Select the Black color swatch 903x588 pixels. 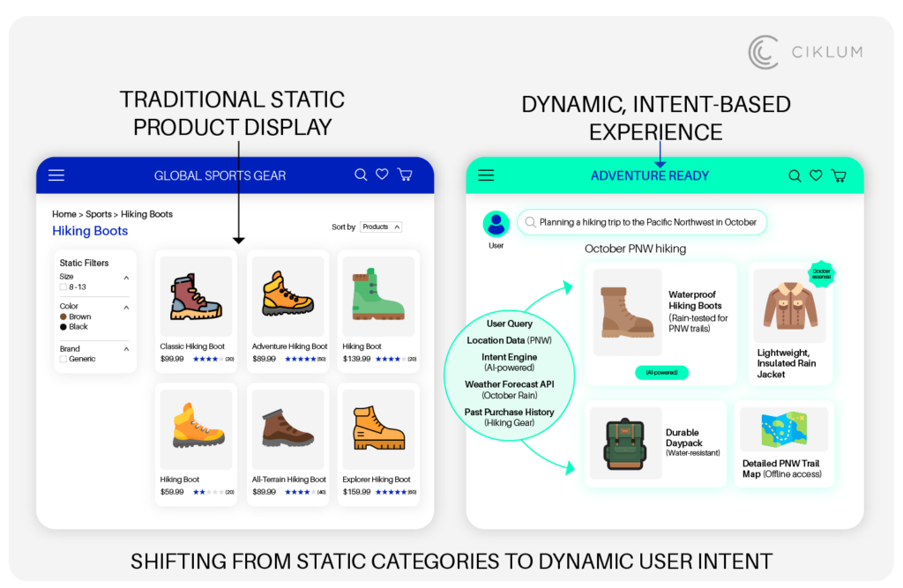pyautogui.click(x=63, y=326)
